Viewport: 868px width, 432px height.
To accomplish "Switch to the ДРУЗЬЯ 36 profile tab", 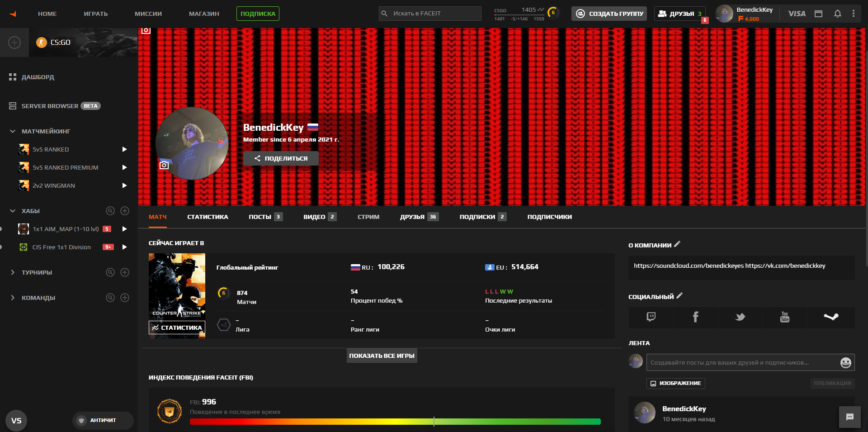I will pyautogui.click(x=419, y=217).
